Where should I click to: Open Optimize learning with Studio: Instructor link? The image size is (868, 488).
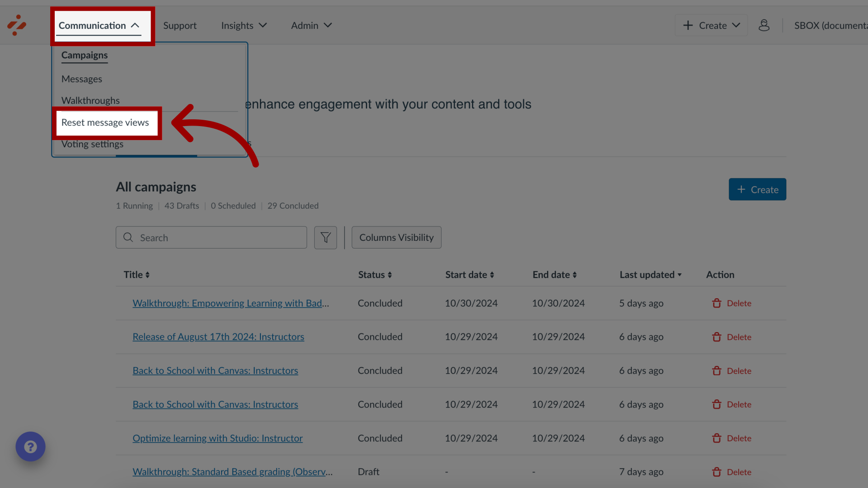[x=217, y=438]
